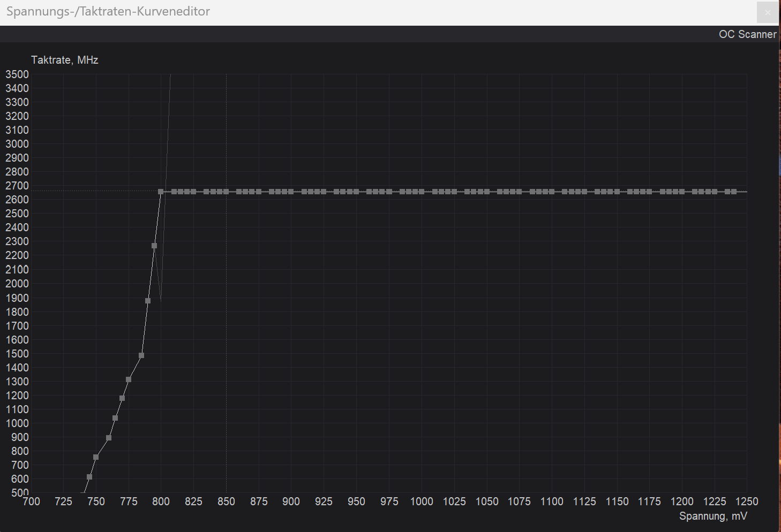Select the flat-line point at 900 mV
The image size is (781, 532).
click(x=291, y=191)
